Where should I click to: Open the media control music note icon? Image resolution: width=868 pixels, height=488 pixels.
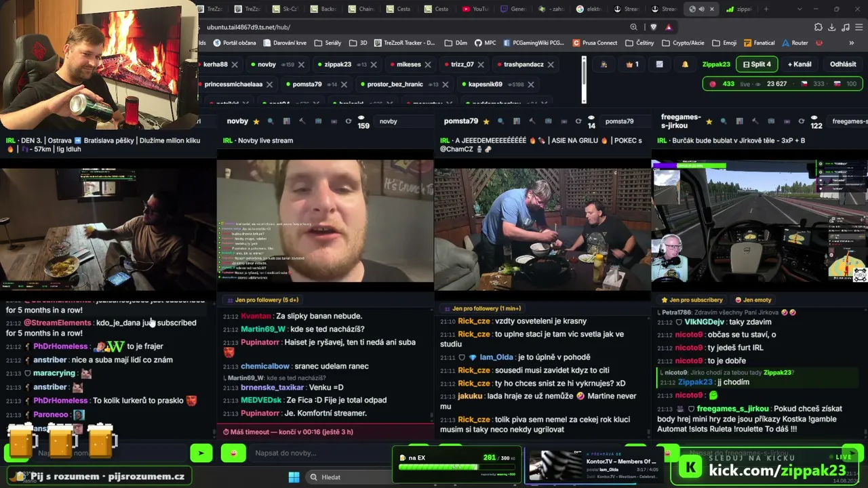846,27
